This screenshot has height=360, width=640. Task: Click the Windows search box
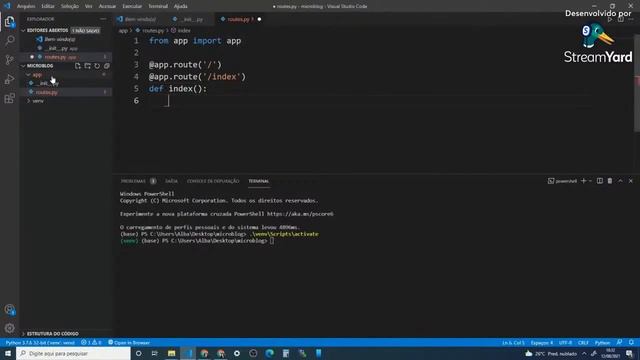pyautogui.click(x=73, y=353)
